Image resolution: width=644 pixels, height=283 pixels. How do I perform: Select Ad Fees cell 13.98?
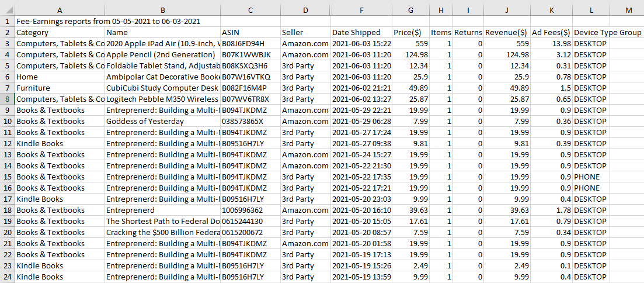coord(551,44)
